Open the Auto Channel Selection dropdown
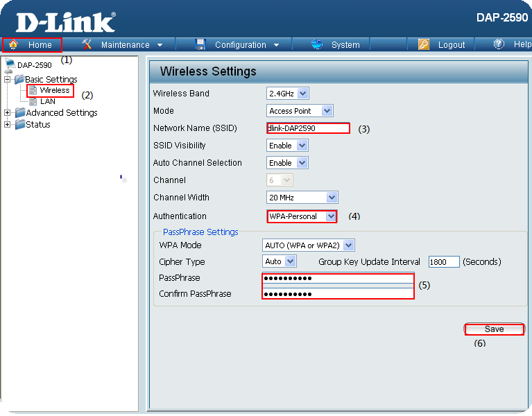The image size is (532, 416). (287, 163)
